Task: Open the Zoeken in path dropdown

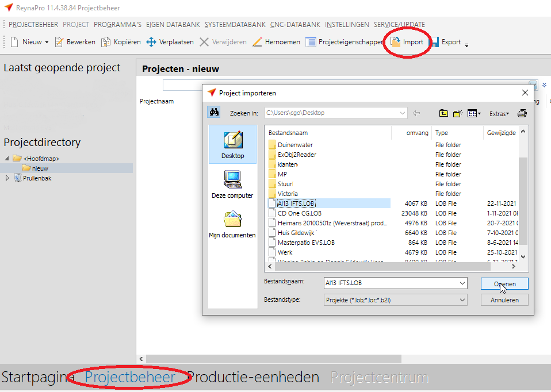Action: click(403, 113)
